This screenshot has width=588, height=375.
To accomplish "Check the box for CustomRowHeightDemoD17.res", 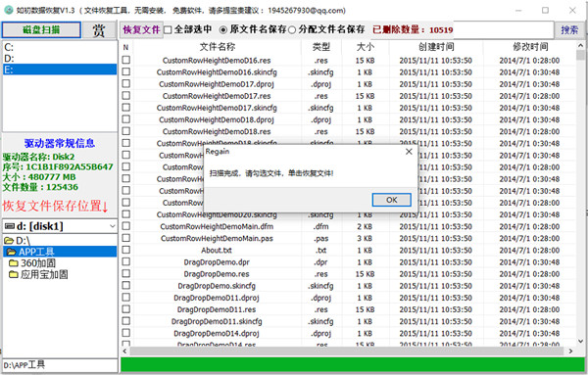I will 126,96.
